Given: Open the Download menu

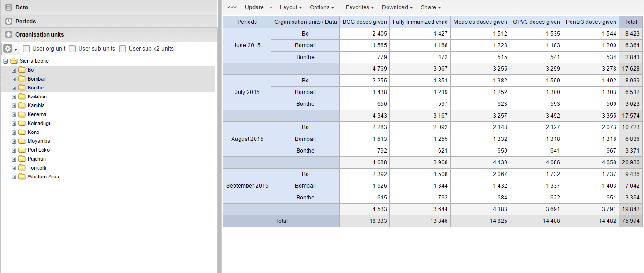Looking at the screenshot, I should 397,7.
